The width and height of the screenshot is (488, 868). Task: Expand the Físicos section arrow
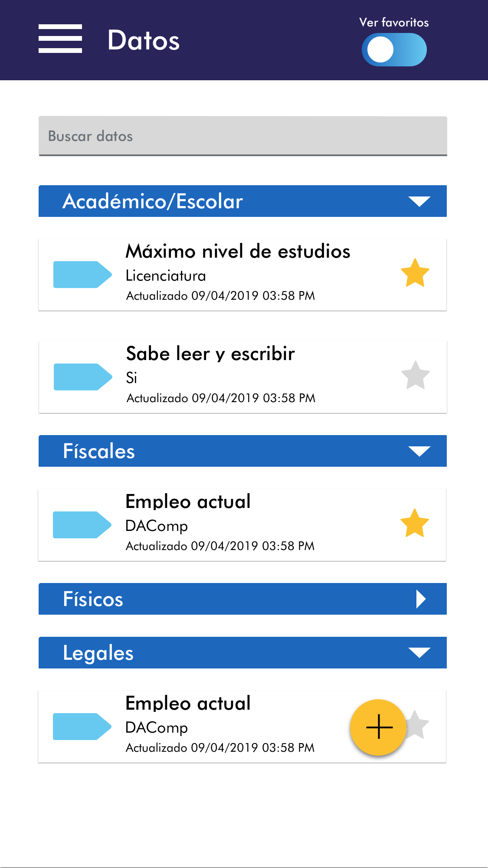pyautogui.click(x=420, y=599)
